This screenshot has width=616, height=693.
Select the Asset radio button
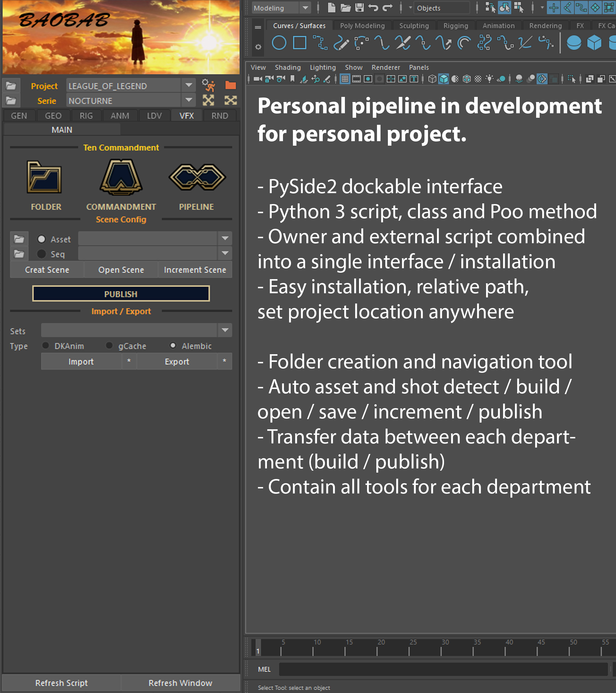[41, 239]
